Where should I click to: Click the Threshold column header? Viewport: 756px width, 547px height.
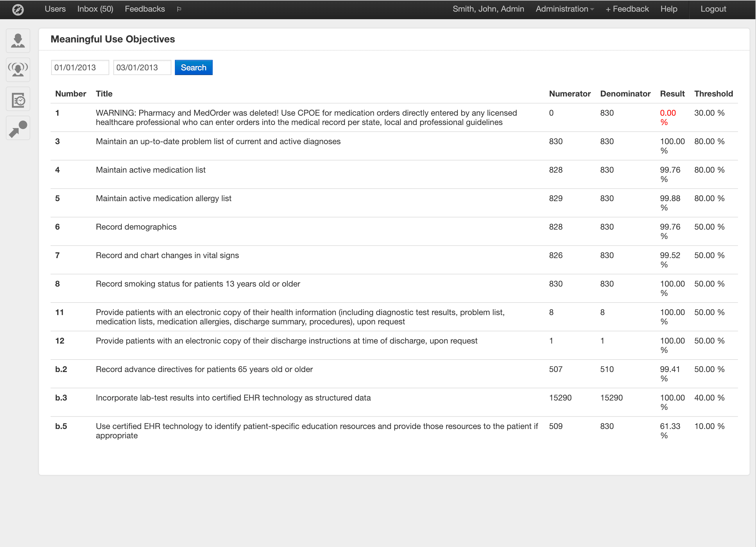[x=714, y=94]
